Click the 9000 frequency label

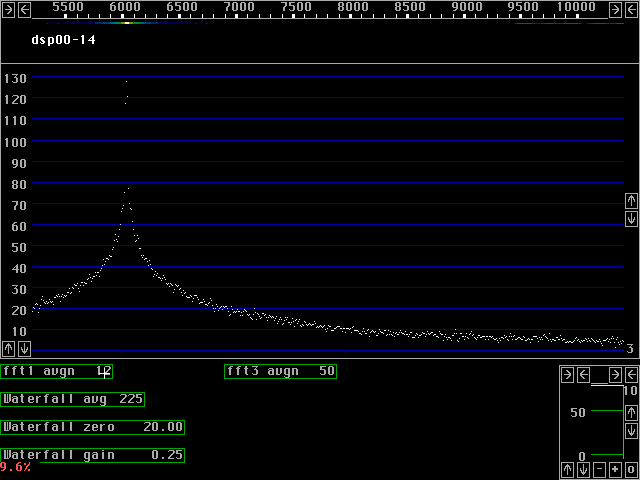(467, 7)
